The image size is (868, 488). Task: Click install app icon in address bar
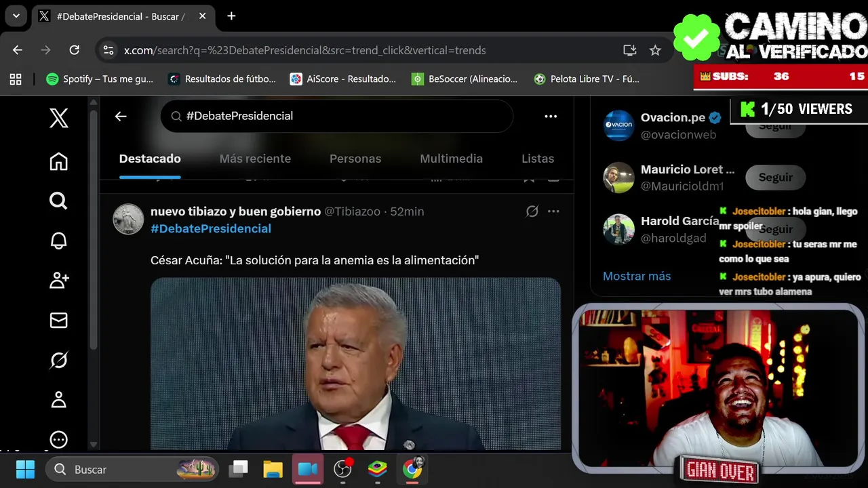[629, 50]
